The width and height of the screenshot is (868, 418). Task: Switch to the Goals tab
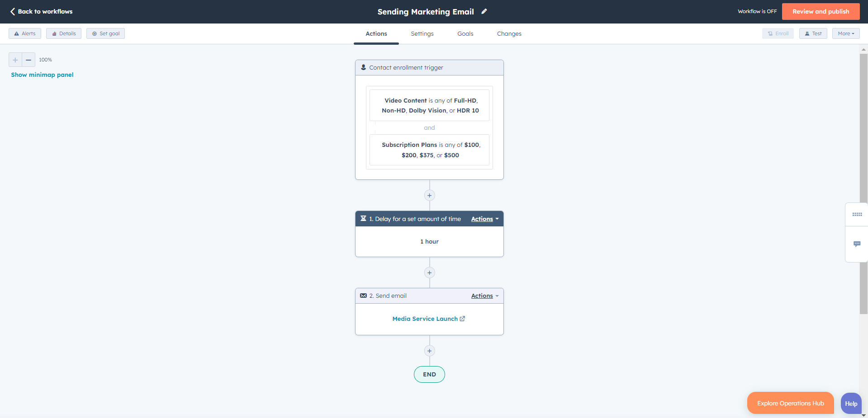[465, 34]
